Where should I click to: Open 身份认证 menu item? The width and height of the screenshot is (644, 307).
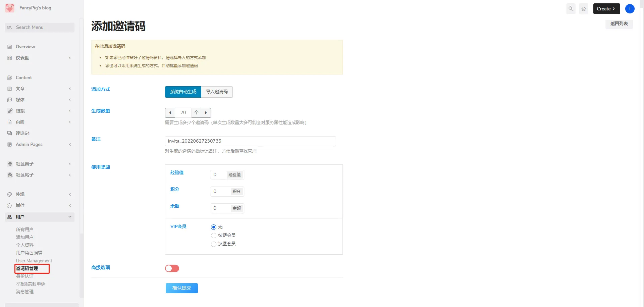click(x=25, y=276)
